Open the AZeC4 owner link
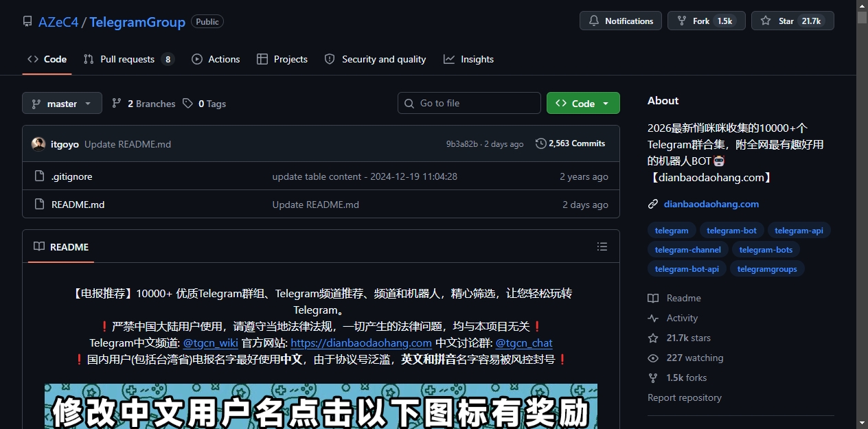 pos(58,22)
